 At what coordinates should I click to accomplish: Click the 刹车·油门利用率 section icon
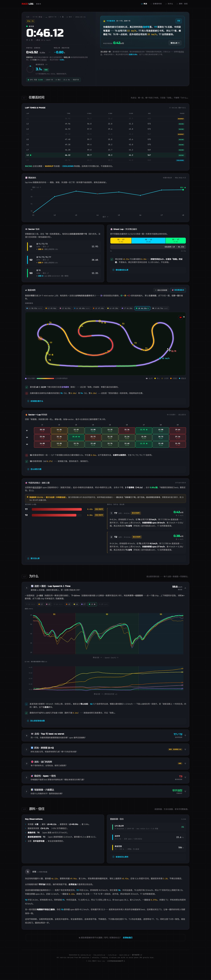click(x=32, y=762)
